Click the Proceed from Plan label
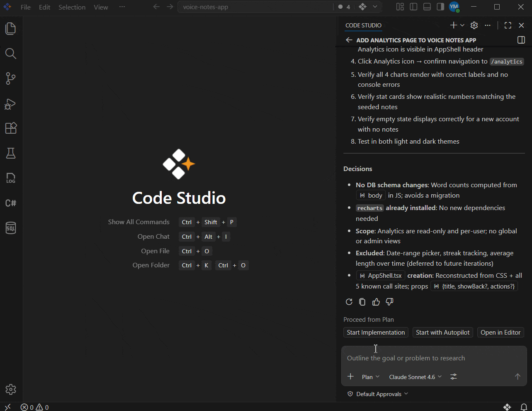Screen dimensions: 532x411 click(369, 320)
